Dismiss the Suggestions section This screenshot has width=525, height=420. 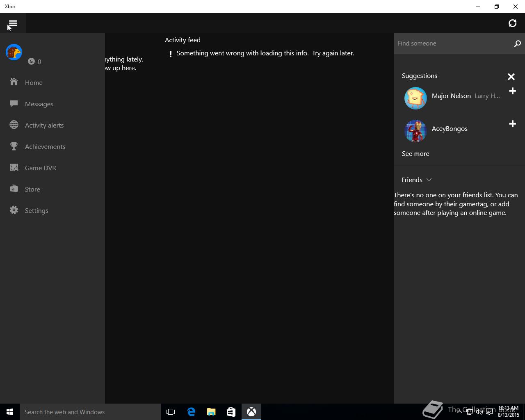coord(511,77)
